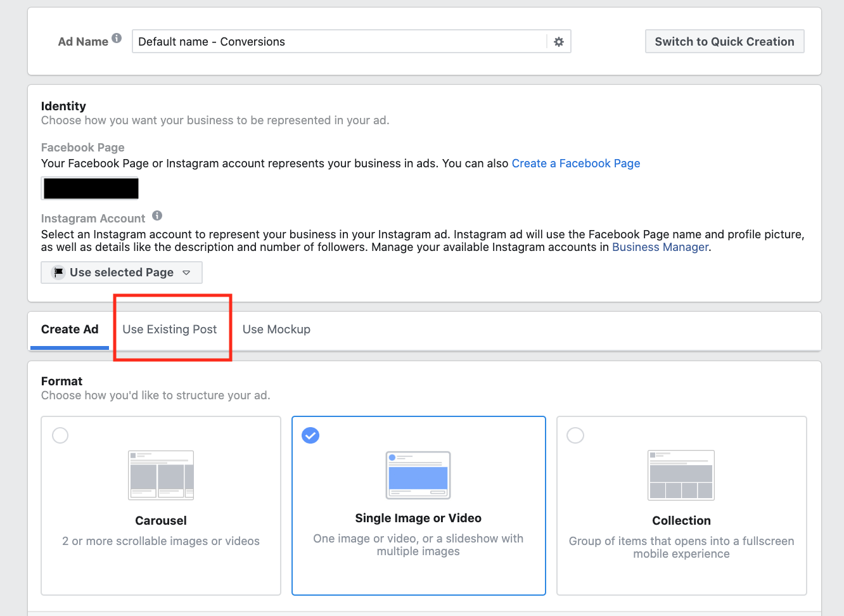
Task: Switch to the Use Mockup tab
Action: pyautogui.click(x=276, y=330)
